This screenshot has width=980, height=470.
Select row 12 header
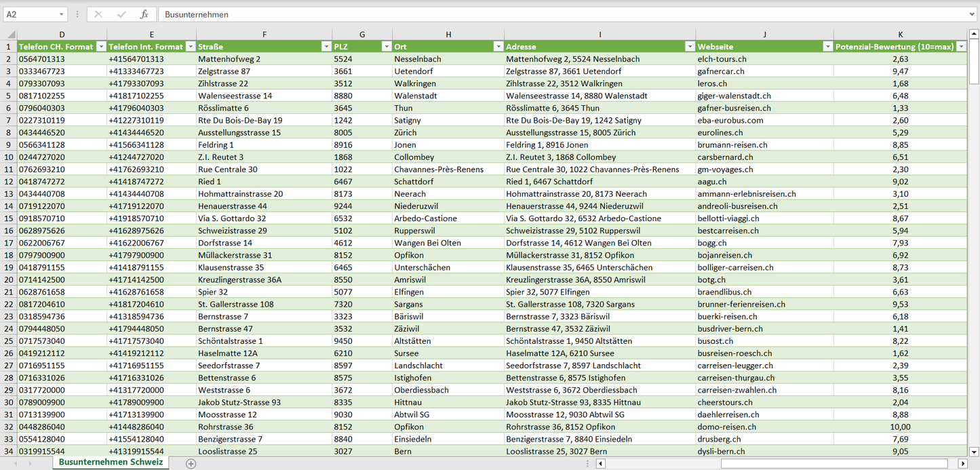8,182
